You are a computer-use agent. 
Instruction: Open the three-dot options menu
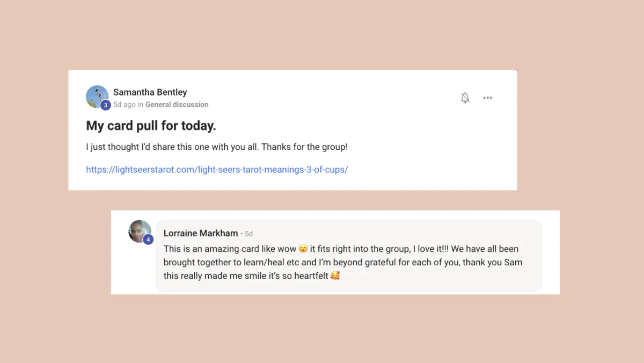pyautogui.click(x=487, y=98)
